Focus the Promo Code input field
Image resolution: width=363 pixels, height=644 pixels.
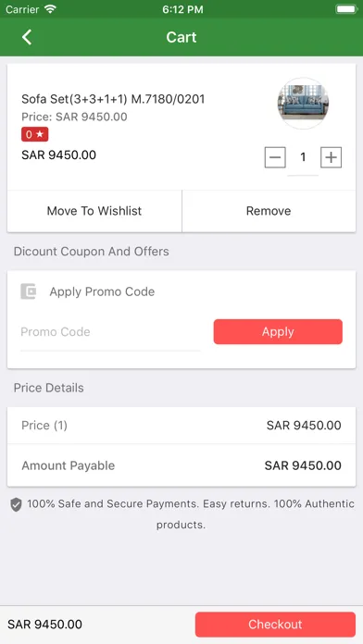[x=110, y=332]
